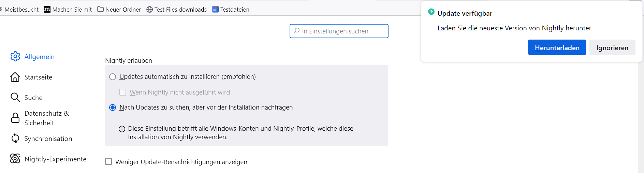Screen dimensions: 644x173
Task: Click the Synchronisation arrows icon
Action: (x=15, y=138)
